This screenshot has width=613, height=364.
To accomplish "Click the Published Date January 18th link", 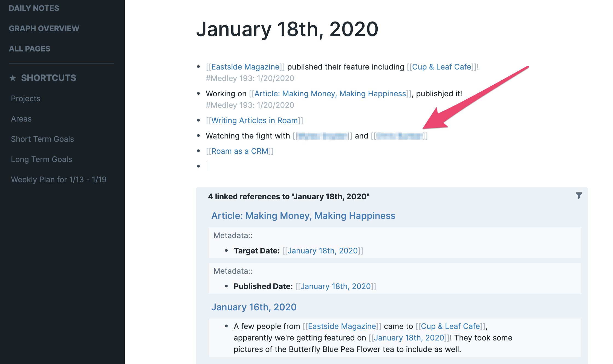I will [336, 286].
